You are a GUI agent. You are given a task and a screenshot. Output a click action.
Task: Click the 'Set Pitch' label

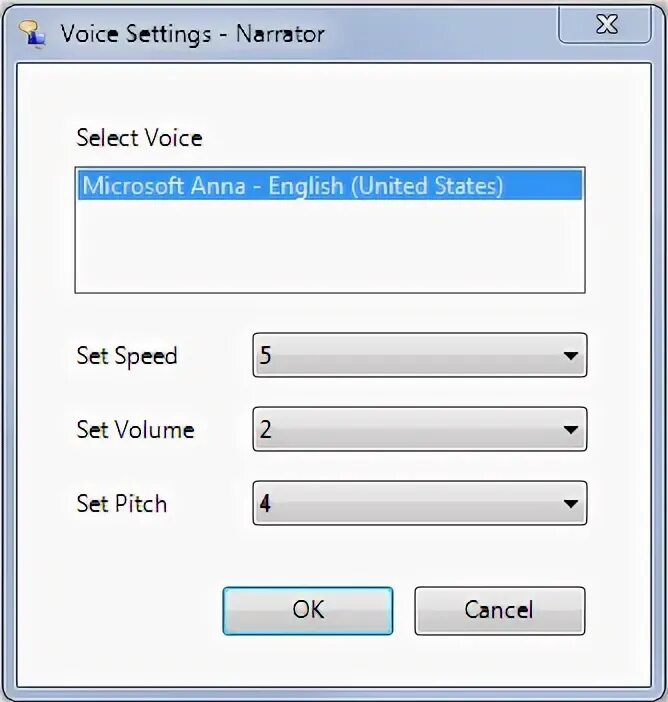coord(121,504)
